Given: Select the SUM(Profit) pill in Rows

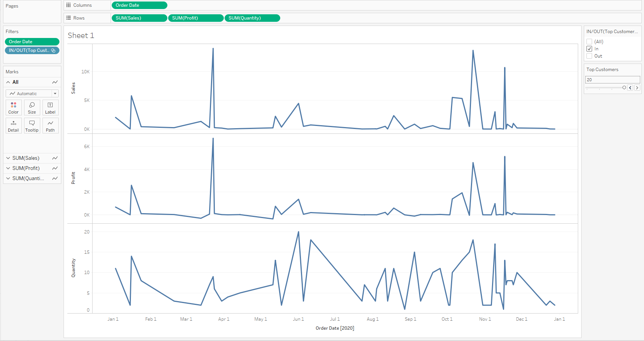Looking at the screenshot, I should [196, 18].
